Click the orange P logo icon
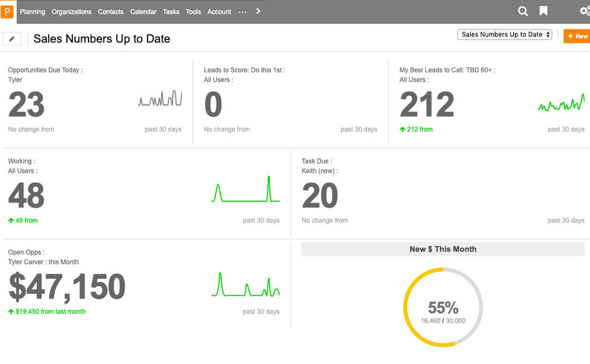Viewport: 590px width, 364px height. click(9, 12)
